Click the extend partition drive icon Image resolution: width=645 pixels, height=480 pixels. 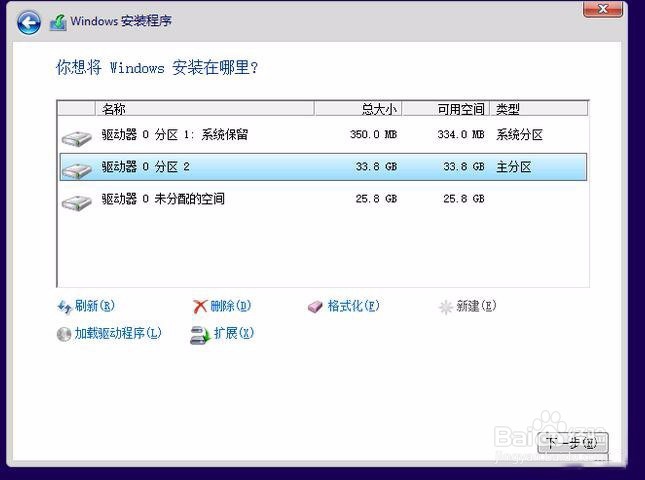coord(200,335)
